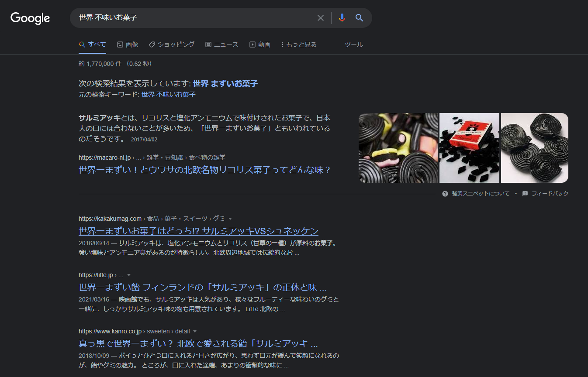Expand the kakakumag.com result dropdown arrow
588x377 pixels.
pos(230,219)
